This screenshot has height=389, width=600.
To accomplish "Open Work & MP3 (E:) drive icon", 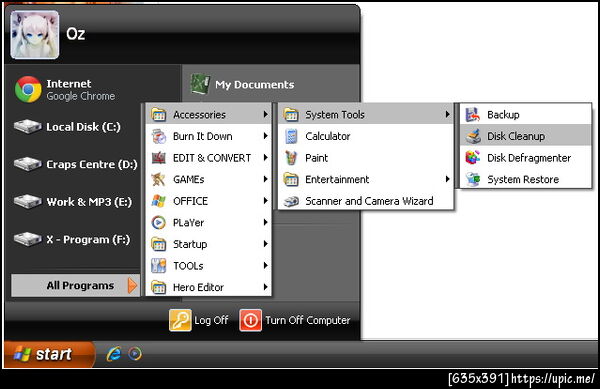I will [28, 201].
